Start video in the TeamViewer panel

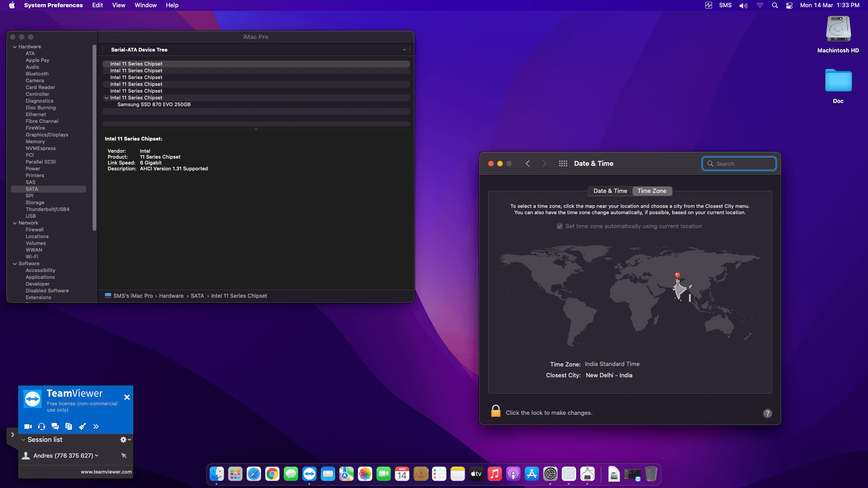pos(28,426)
